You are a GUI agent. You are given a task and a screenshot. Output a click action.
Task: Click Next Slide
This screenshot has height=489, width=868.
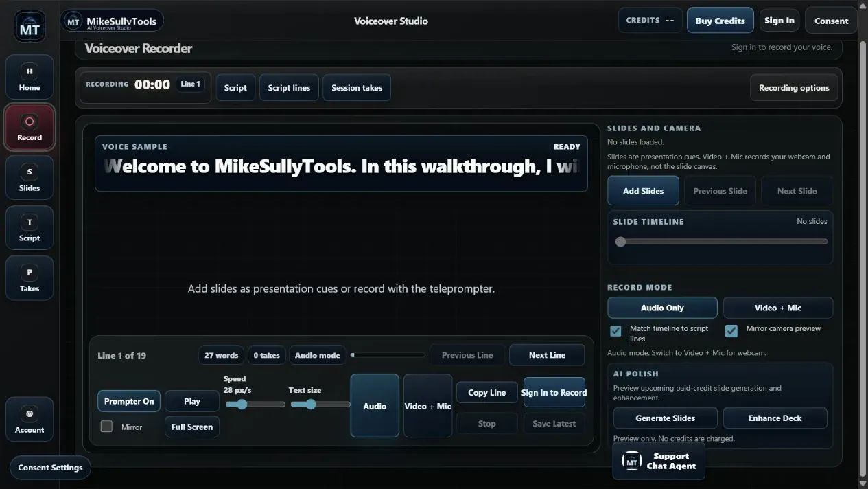tap(797, 191)
